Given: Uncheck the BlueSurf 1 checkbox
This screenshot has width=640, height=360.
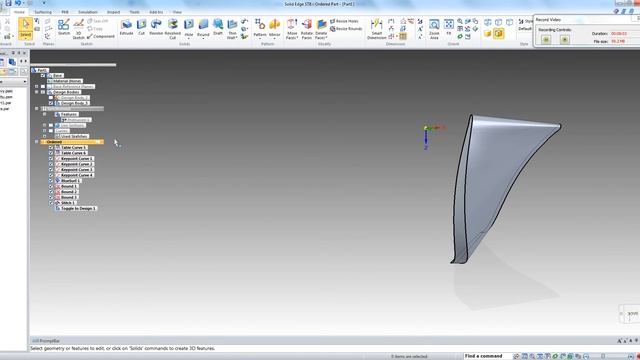Looking at the screenshot, I should click(51, 180).
